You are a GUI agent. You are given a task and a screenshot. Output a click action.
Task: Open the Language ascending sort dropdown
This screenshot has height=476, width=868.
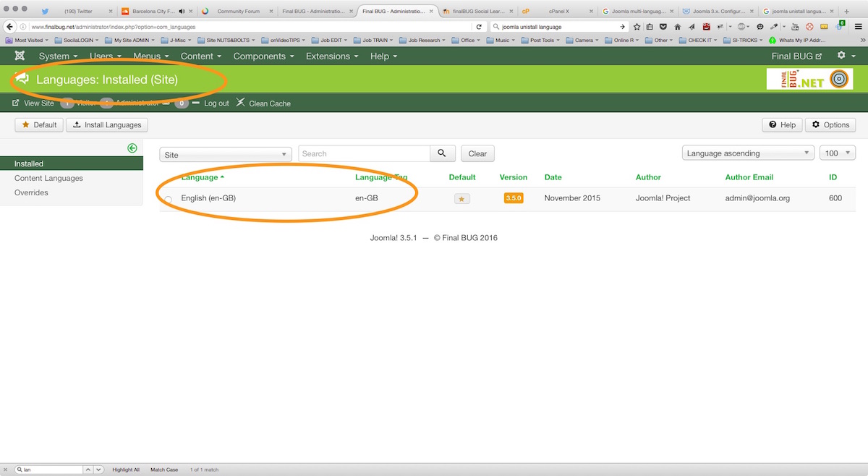pyautogui.click(x=748, y=153)
